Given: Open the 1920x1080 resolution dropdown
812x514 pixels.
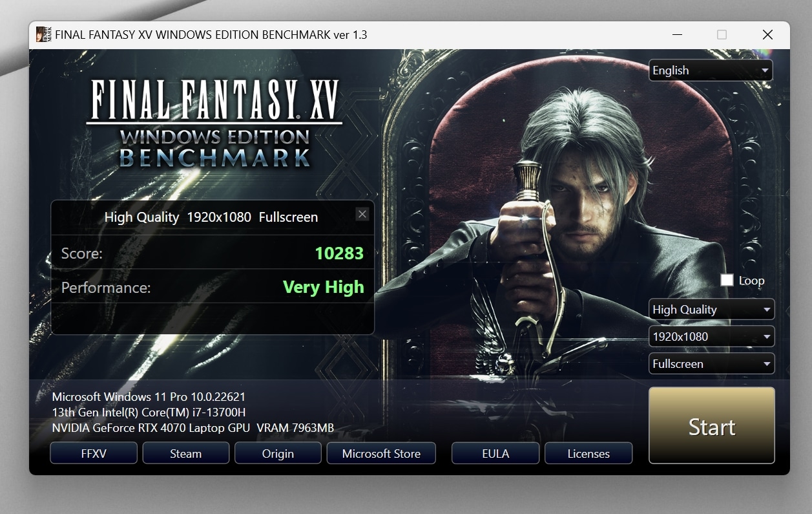Looking at the screenshot, I should pos(710,337).
